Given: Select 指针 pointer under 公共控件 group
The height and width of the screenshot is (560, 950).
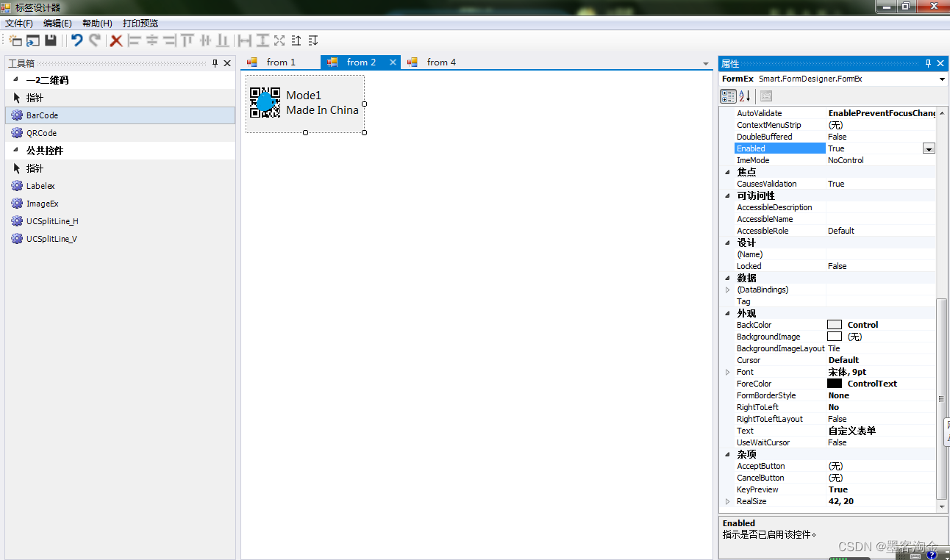Looking at the screenshot, I should [x=121, y=168].
